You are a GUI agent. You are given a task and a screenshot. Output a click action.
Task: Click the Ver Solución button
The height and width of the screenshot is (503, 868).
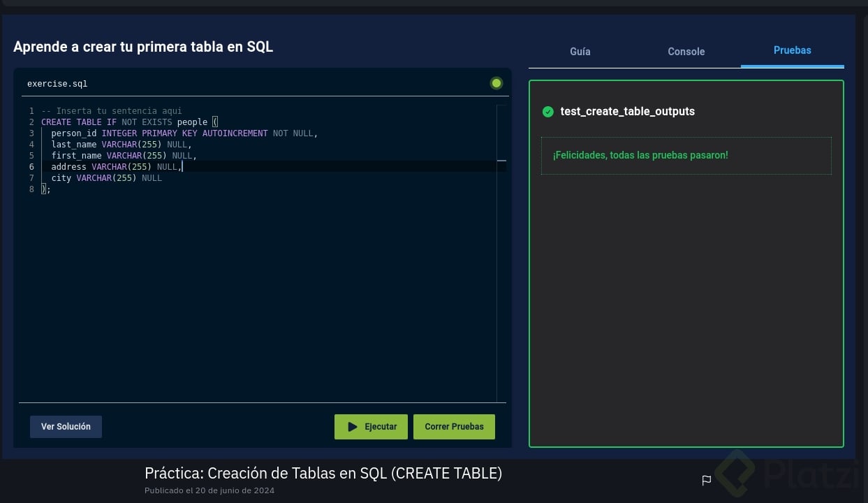coord(66,427)
